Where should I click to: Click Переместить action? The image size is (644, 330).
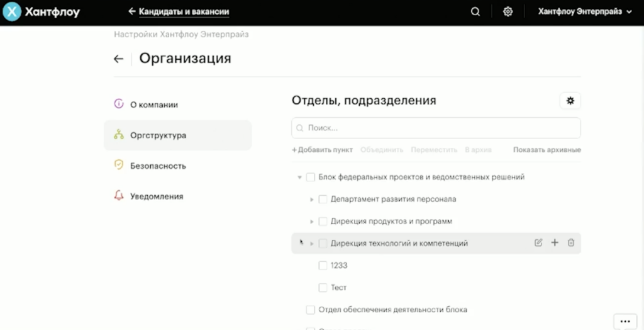click(434, 150)
